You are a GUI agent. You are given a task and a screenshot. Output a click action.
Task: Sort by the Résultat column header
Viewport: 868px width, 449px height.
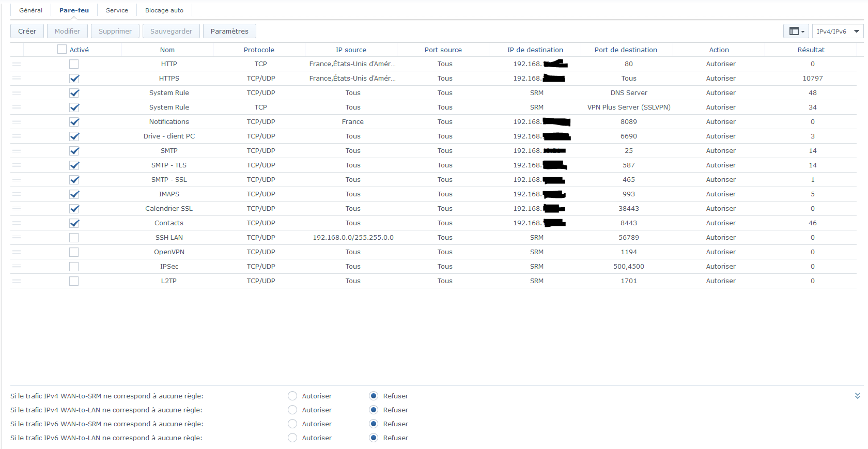click(x=810, y=50)
